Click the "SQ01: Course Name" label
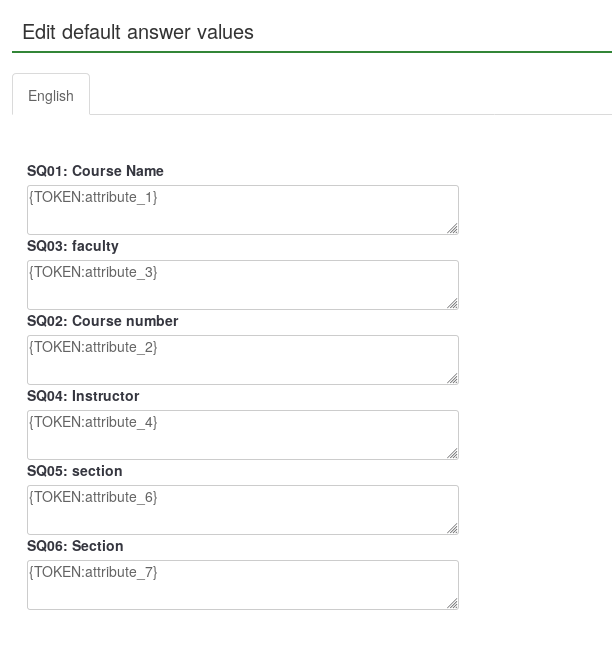612x666 pixels. pyautogui.click(x=95, y=171)
